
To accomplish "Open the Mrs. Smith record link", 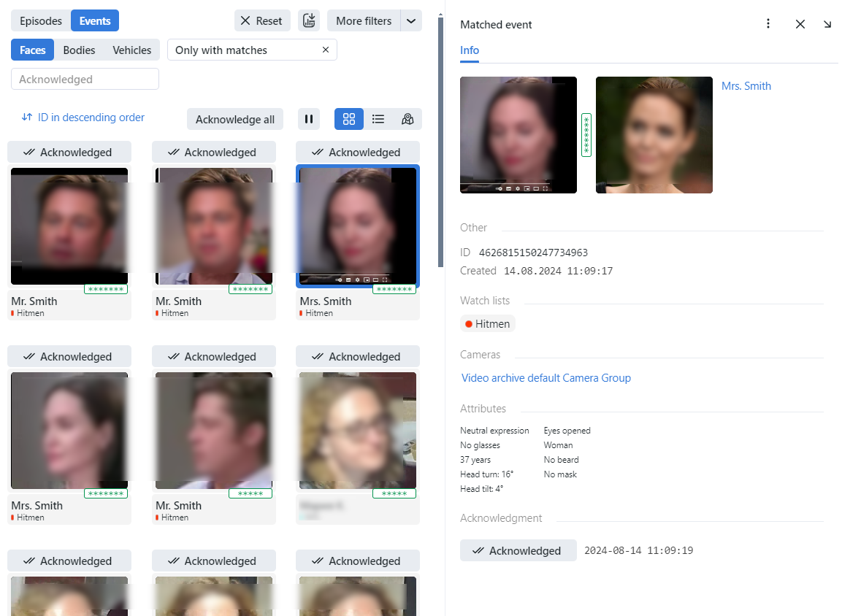I will pos(746,86).
